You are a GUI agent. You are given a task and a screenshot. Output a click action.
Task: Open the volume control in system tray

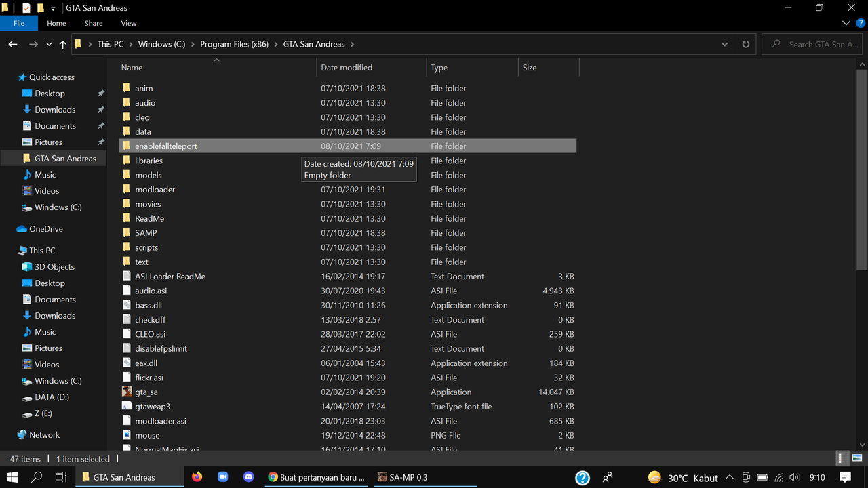796,477
